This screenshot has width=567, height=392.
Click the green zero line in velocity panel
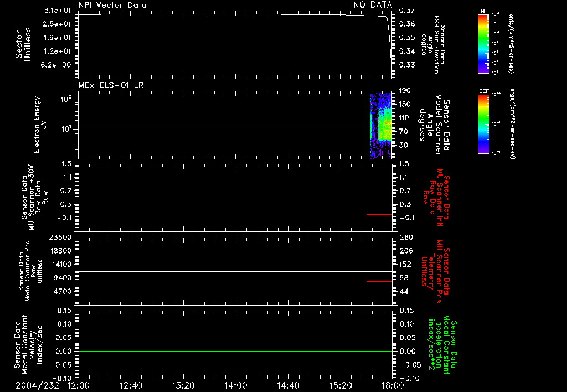pyautogui.click(x=235, y=351)
